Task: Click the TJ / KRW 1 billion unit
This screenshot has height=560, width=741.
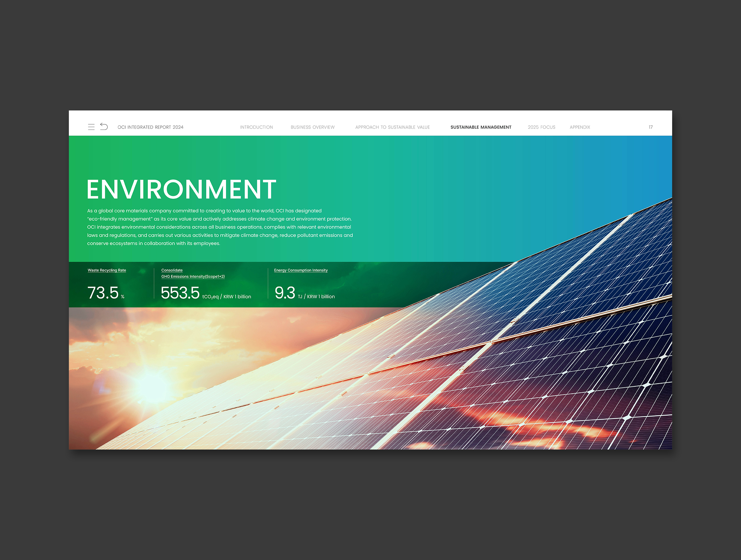Action: click(x=316, y=297)
